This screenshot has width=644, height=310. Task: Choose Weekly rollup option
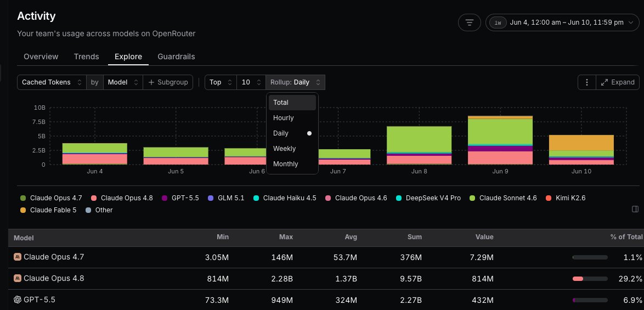292,149
